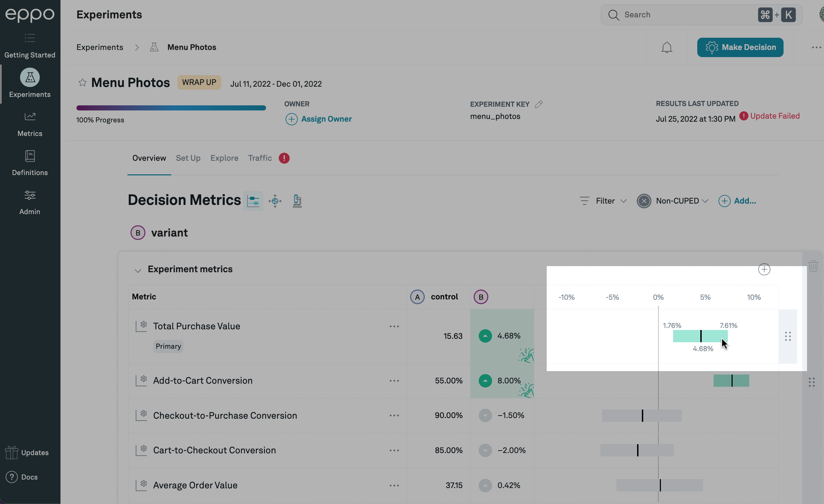Clear the Non-CUPED setting X toggle
The width and height of the screenshot is (824, 504).
point(644,201)
